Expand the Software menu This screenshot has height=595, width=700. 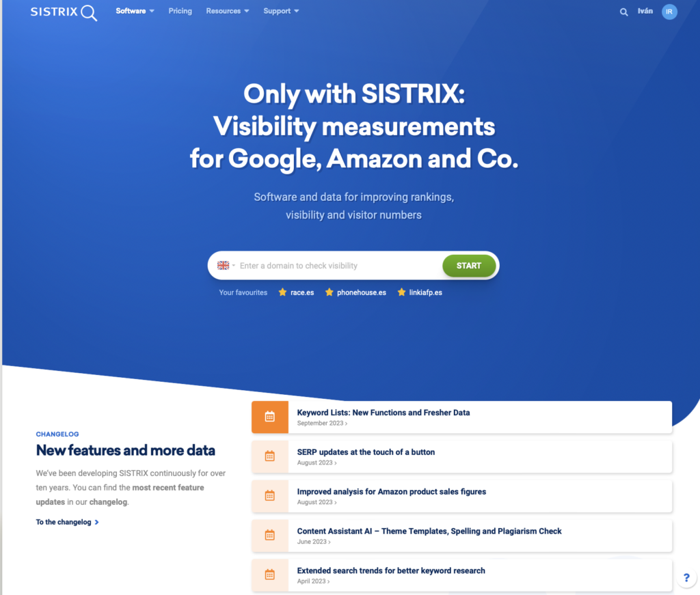(x=135, y=11)
